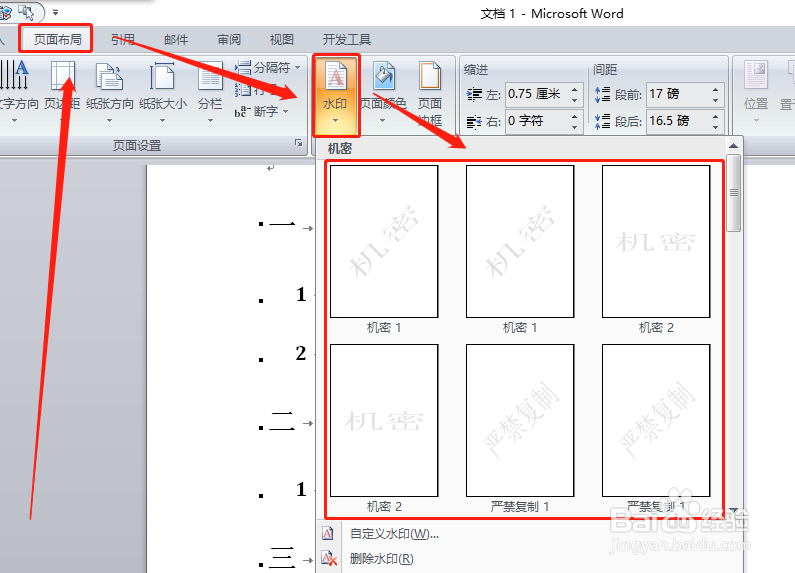Image resolution: width=795 pixels, height=573 pixels.
Task: Click the document heading 三
Action: click(282, 558)
